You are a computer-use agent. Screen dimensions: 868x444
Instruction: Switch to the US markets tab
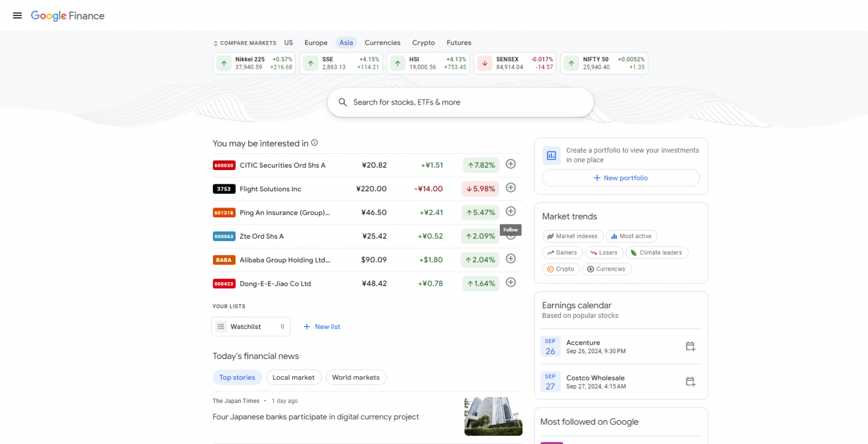289,43
